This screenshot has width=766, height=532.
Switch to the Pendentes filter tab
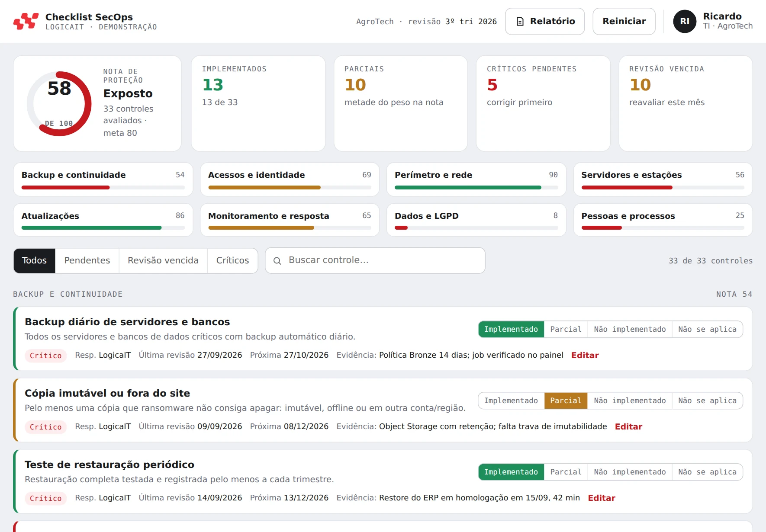tap(87, 260)
